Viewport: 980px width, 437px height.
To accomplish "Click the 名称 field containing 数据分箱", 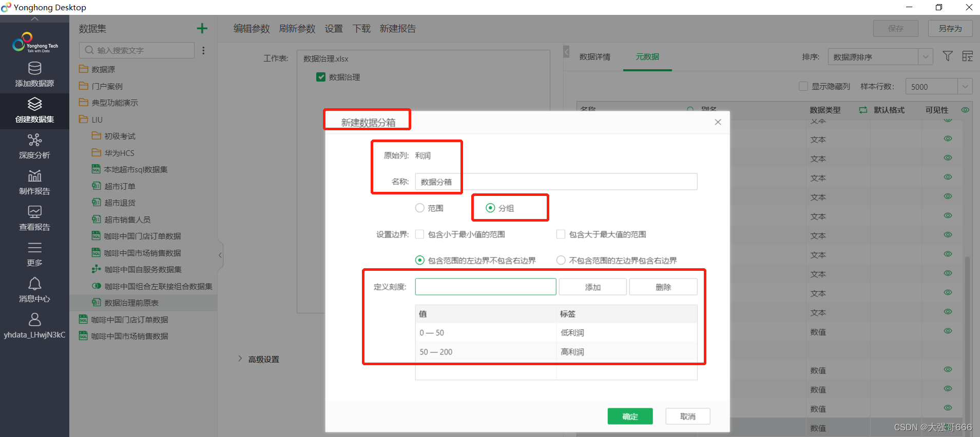I will point(556,182).
